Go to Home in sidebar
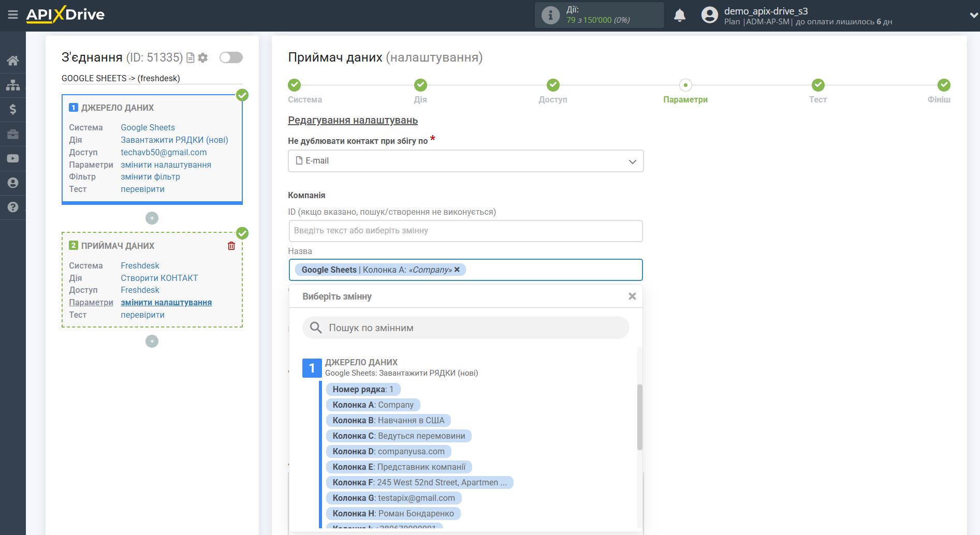This screenshot has width=980, height=535. coord(13,61)
